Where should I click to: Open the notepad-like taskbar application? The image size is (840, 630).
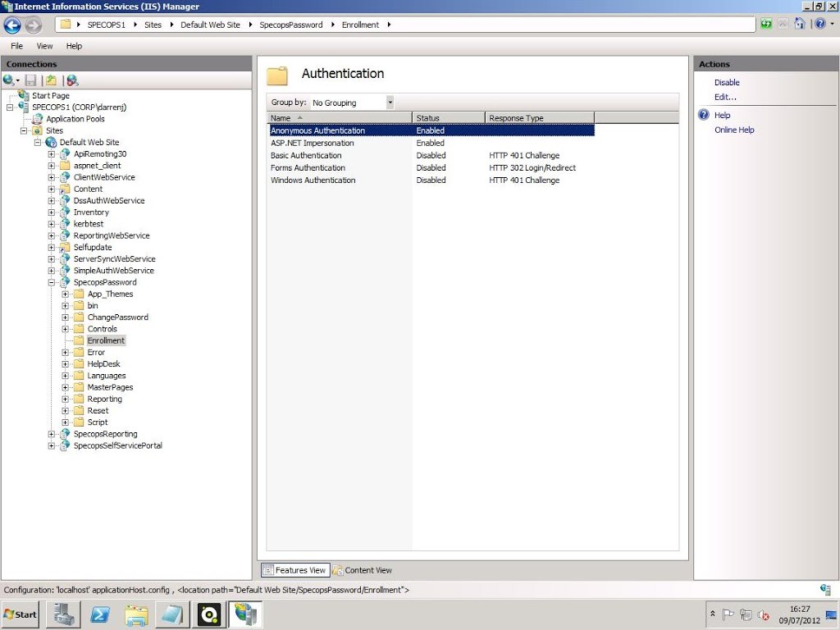(172, 614)
